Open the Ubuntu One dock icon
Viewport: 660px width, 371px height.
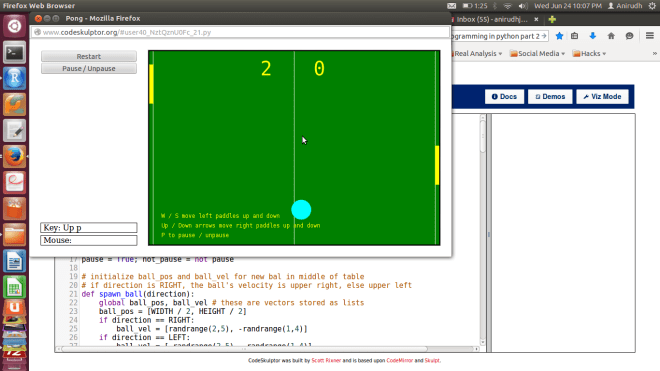coord(14,307)
